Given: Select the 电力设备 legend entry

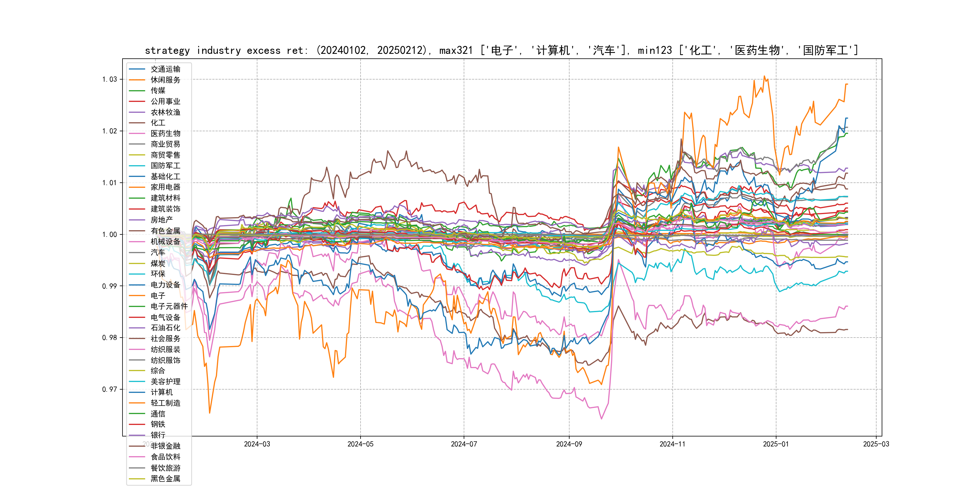Looking at the screenshot, I should 165,285.
